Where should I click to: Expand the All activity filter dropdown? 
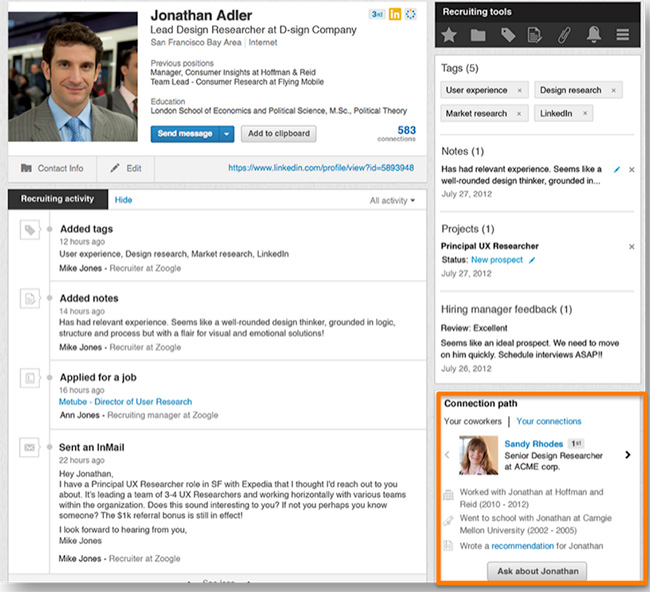392,201
